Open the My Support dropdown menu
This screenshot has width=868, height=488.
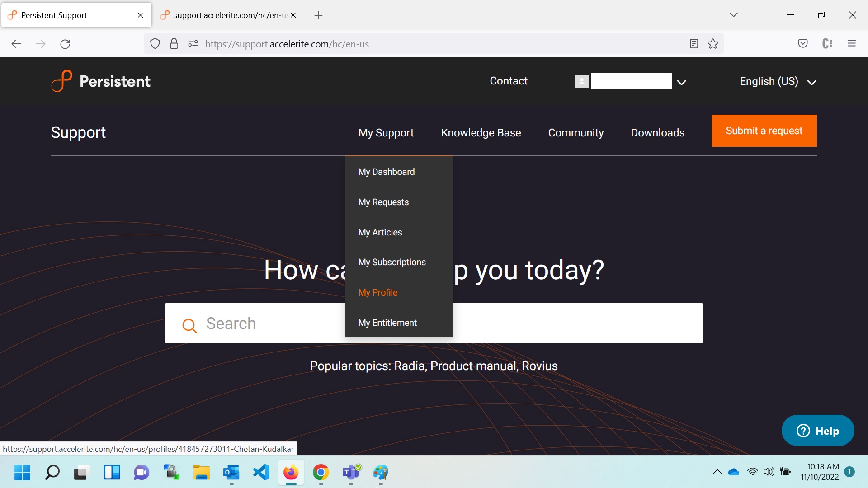pos(386,133)
